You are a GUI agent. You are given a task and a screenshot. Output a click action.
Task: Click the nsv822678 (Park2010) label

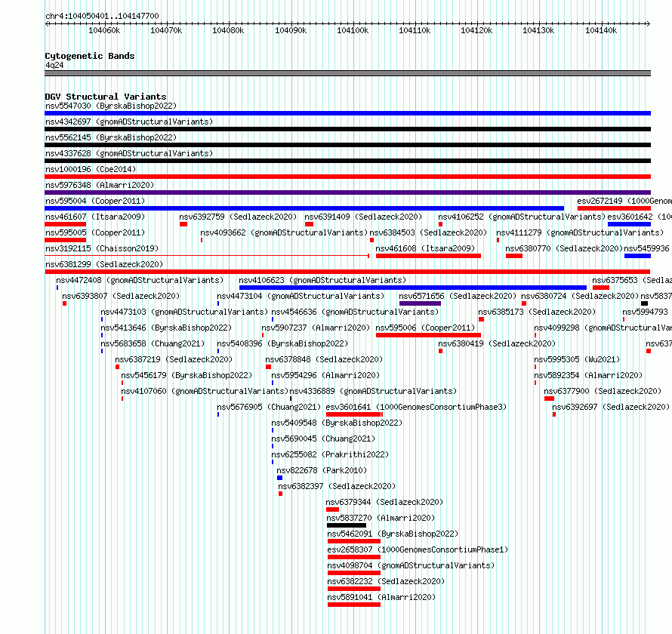322,470
